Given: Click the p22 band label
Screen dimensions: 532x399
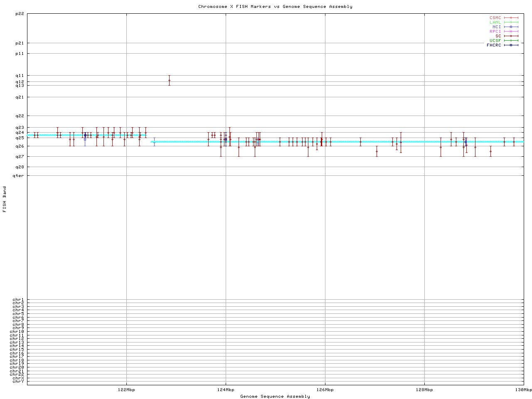Looking at the screenshot, I should coord(20,14).
